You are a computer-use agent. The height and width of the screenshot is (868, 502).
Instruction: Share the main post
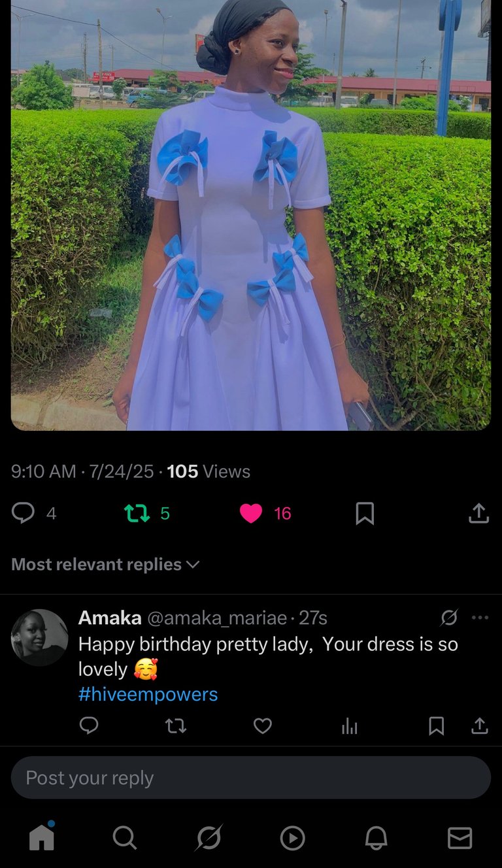[478, 514]
